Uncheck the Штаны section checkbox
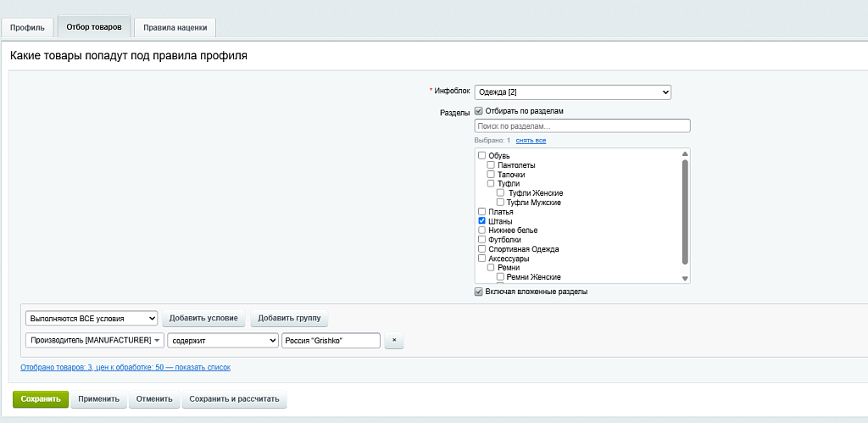868x423 pixels. tap(481, 220)
